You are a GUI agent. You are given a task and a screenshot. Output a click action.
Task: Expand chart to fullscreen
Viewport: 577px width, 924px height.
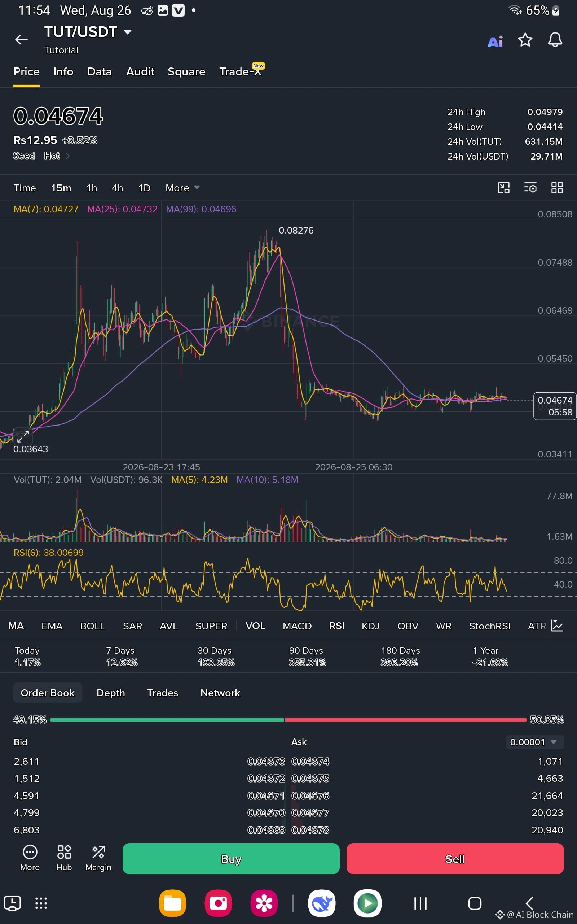click(x=23, y=436)
